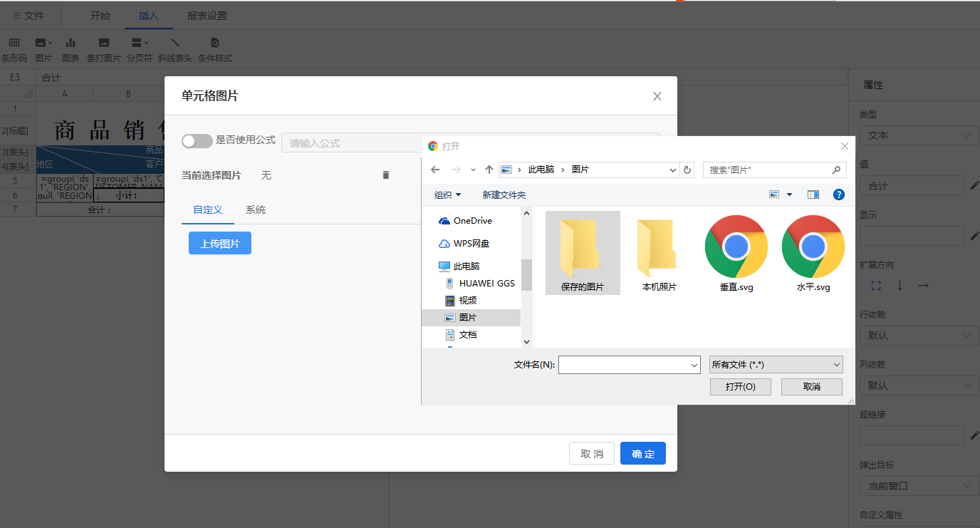
Task: Select downward expand direction arrow
Action: click(x=900, y=285)
